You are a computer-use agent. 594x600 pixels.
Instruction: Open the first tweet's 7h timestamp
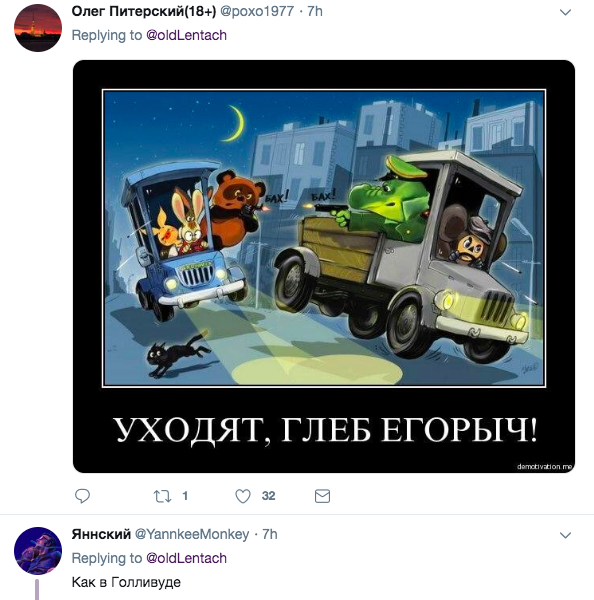coord(315,11)
